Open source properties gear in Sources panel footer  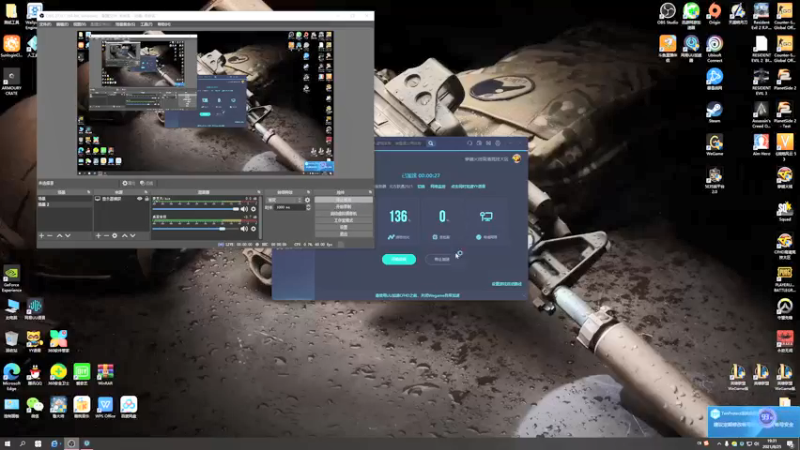click(115, 236)
